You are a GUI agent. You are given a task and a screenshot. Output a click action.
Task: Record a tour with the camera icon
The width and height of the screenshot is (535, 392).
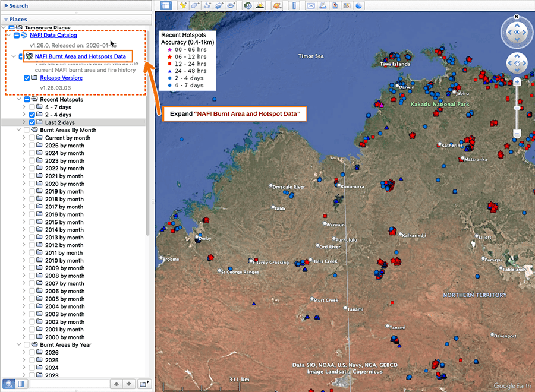231,5
